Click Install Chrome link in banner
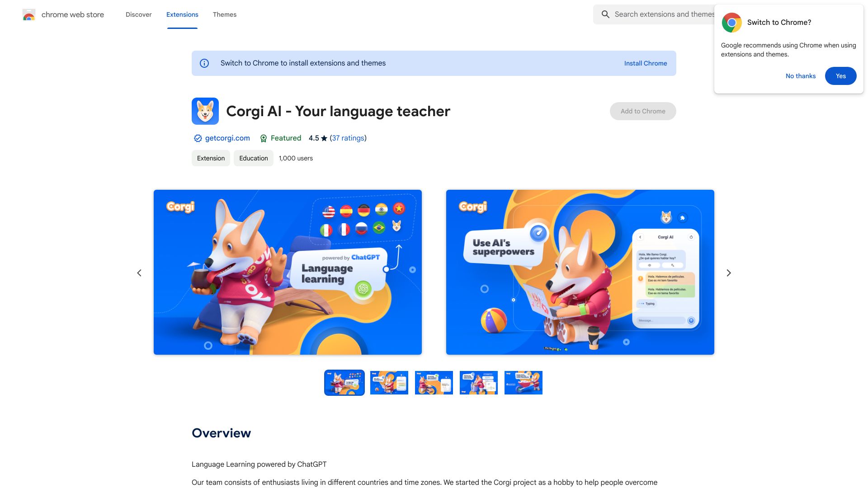Viewport: 868px width, 488px height. [646, 63]
